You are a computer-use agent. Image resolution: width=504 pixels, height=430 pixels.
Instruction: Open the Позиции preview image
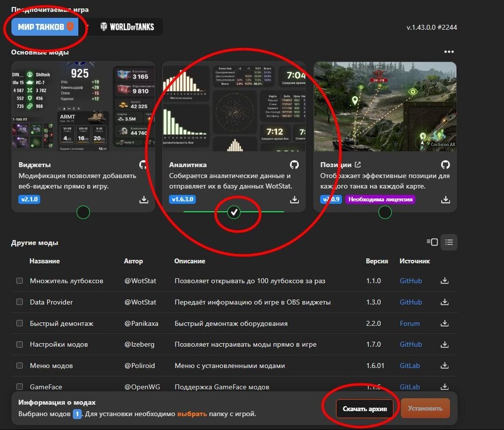point(385,107)
